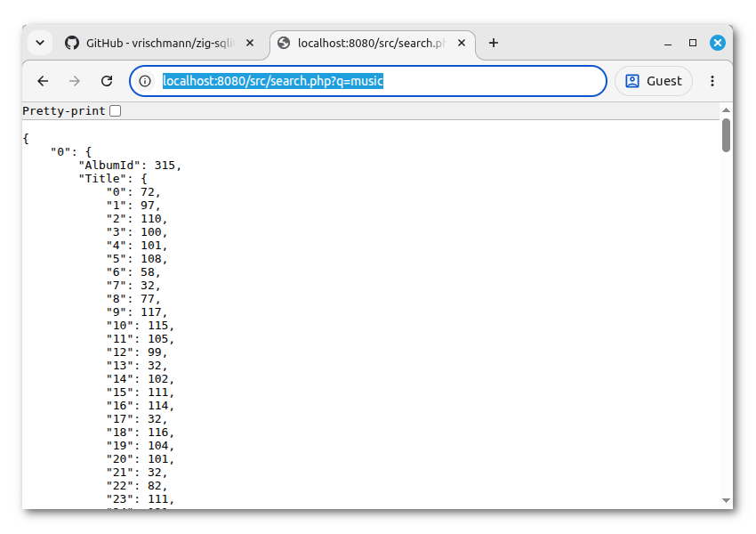Viewport: 756px width, 534px height.
Task: Click the "2": 110 entry
Action: point(136,219)
